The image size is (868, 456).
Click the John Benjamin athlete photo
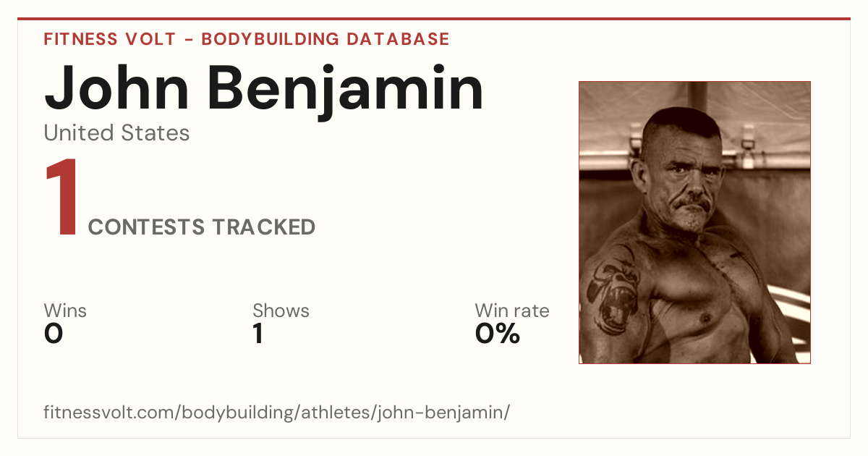click(x=694, y=222)
